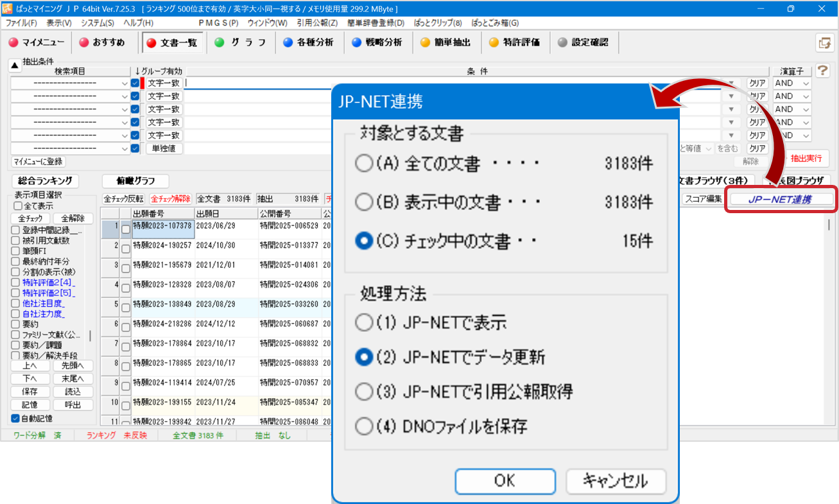Toggle the 全て表示 checkbox
This screenshot has width=839, height=504.
click(18, 206)
